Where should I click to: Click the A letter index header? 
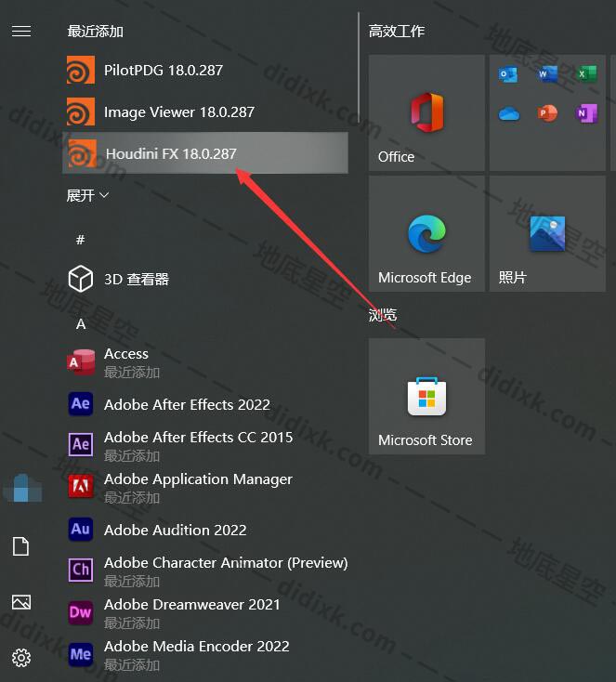tap(81, 324)
